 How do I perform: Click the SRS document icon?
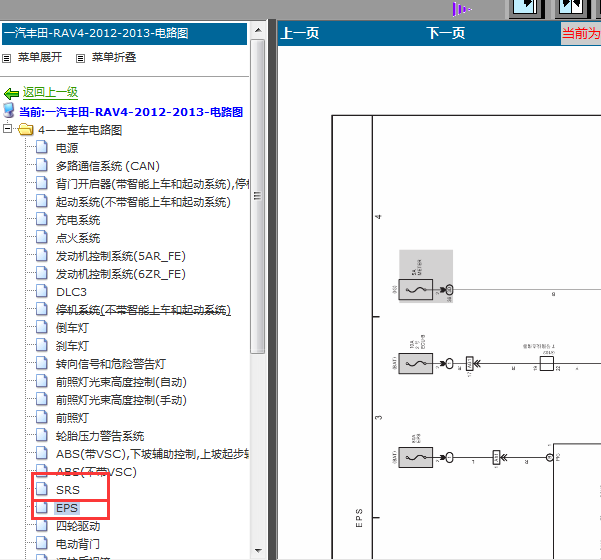pyautogui.click(x=42, y=489)
